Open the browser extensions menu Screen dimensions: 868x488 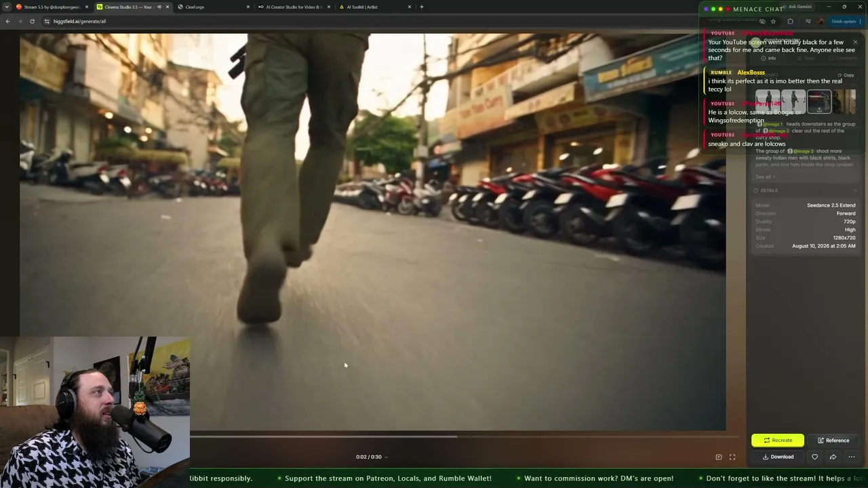(790, 21)
